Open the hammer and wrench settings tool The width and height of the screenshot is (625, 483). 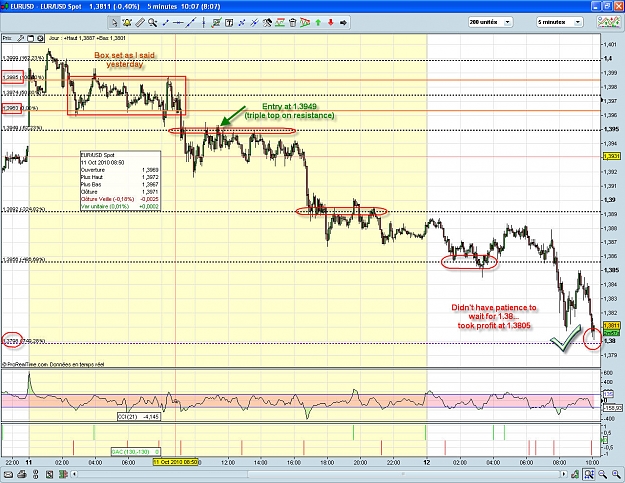267,23
